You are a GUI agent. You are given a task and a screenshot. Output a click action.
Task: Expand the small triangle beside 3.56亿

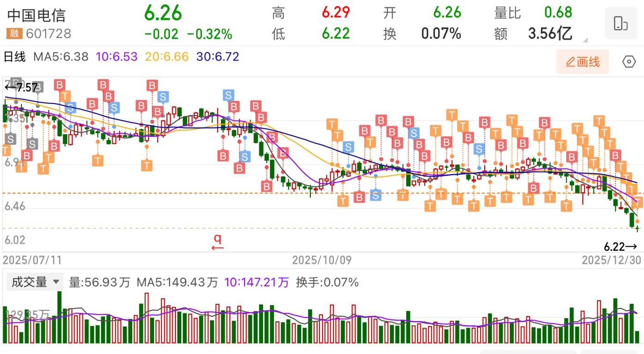tap(585, 40)
